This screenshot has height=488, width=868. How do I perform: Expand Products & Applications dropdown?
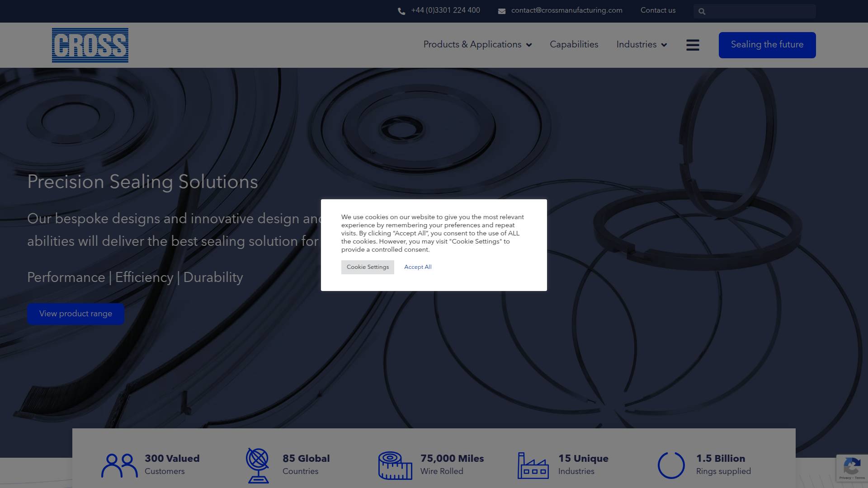tap(477, 45)
